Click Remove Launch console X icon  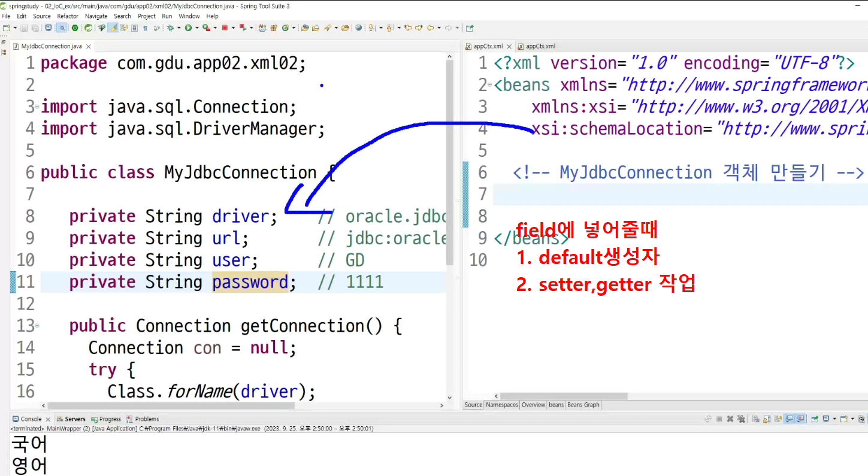pos(730,419)
